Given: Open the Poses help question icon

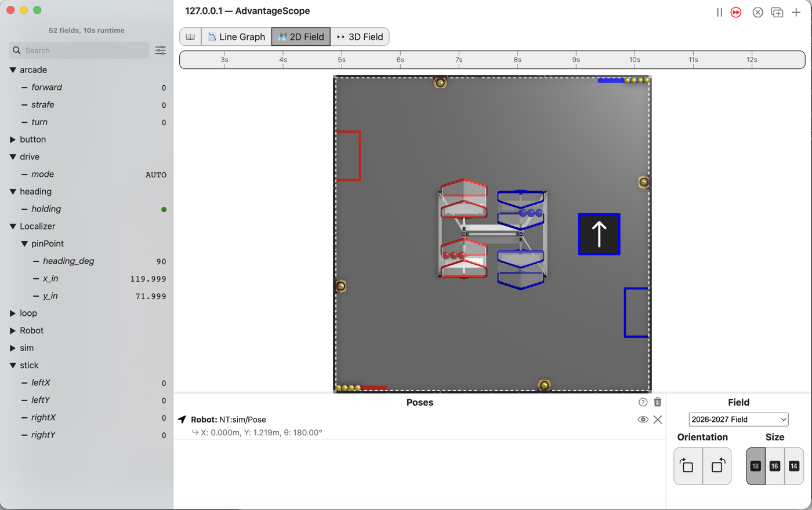Looking at the screenshot, I should [x=643, y=402].
